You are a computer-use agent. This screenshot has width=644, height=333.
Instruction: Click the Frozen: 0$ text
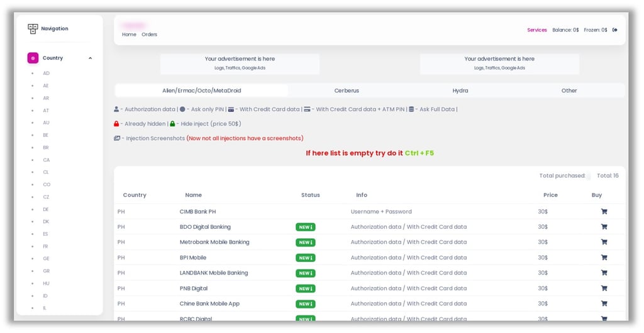pyautogui.click(x=596, y=30)
